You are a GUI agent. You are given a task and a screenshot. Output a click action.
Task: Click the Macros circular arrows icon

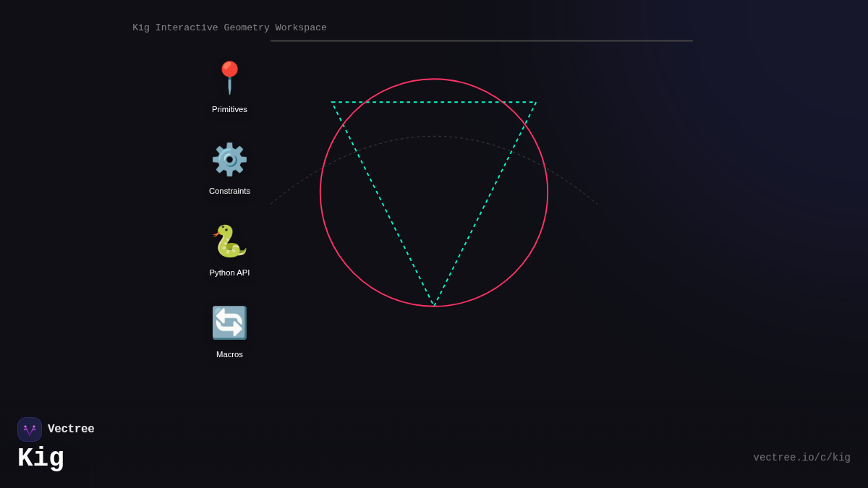click(x=229, y=322)
